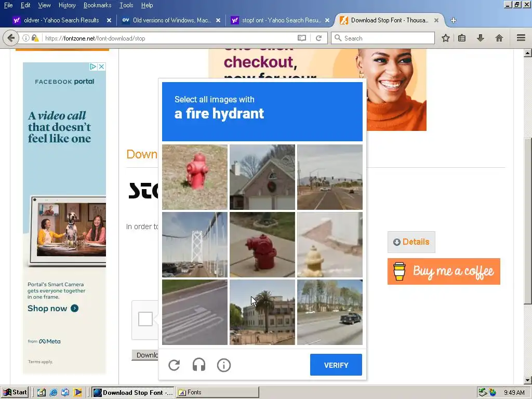Click the Shop now arrow icon in the ad
The image size is (532, 399).
(x=75, y=309)
